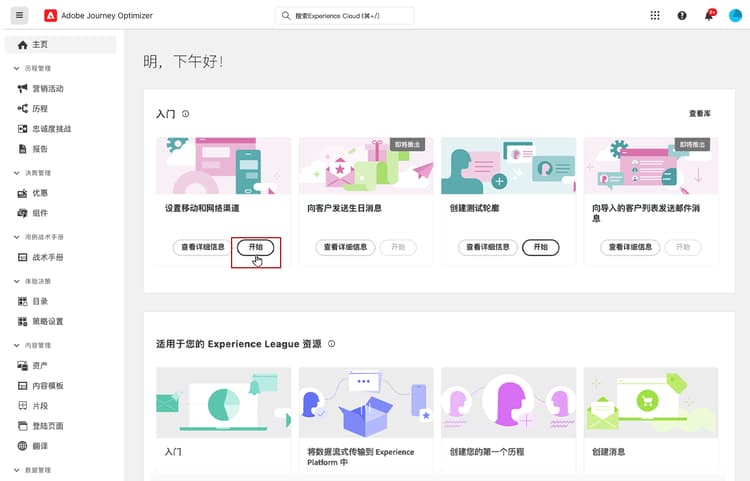This screenshot has width=750, height=481.
Task: Open 历程 journeys icon in sidebar
Action: pos(22,109)
